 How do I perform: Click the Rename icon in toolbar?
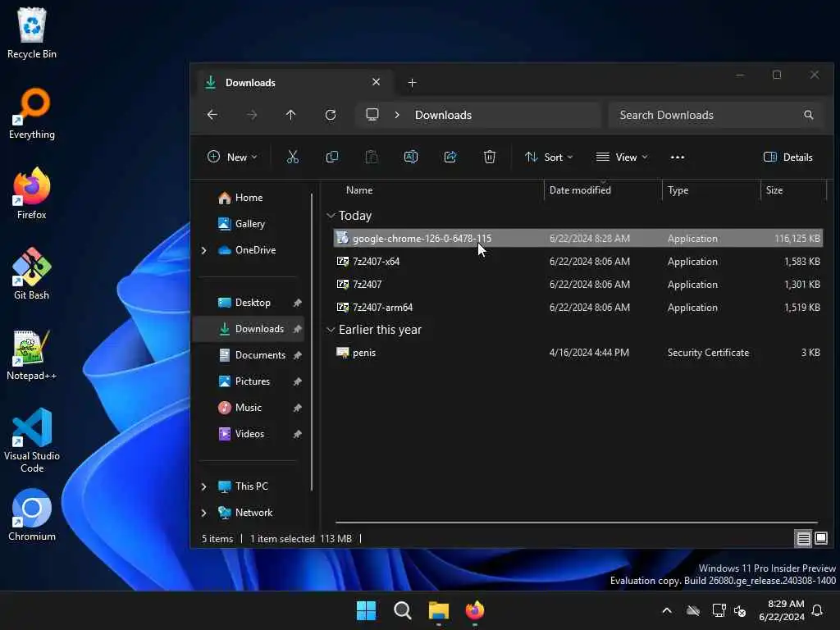pyautogui.click(x=411, y=157)
